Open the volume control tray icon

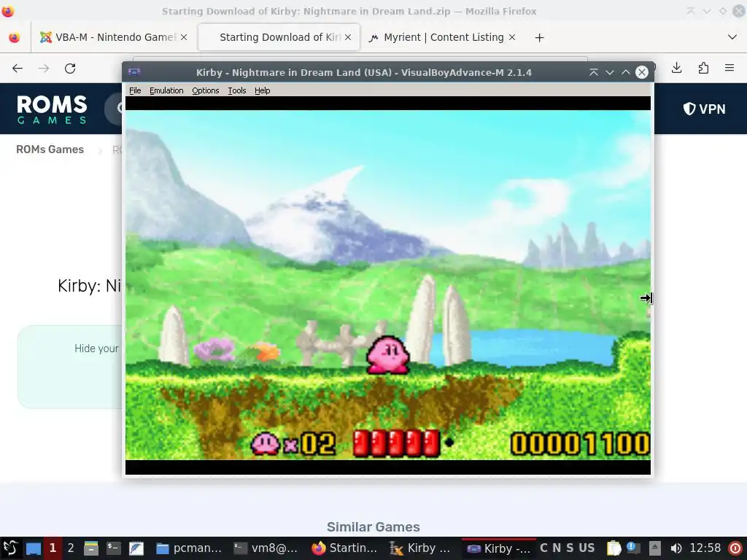pyautogui.click(x=676, y=548)
